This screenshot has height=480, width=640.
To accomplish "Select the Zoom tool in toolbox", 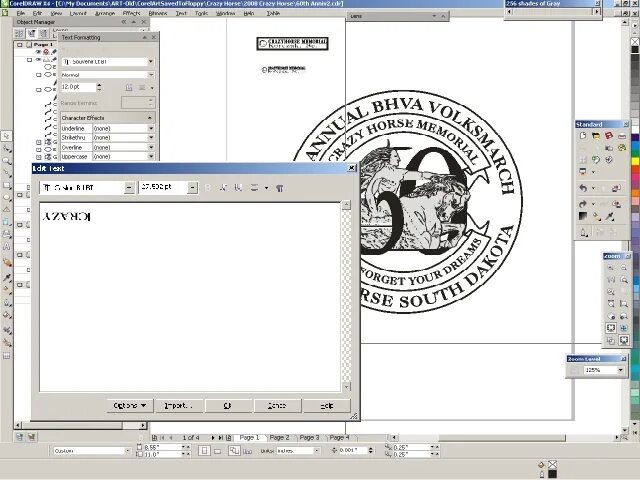I will [x=7, y=161].
